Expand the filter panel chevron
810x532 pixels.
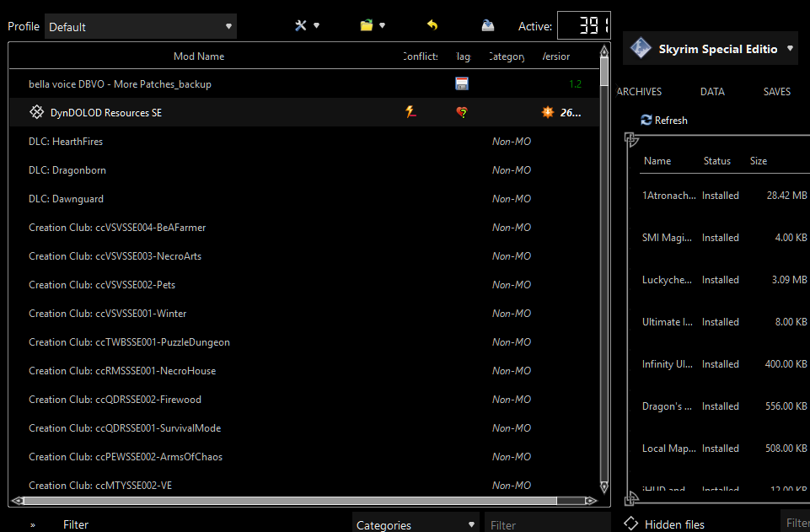[33, 524]
